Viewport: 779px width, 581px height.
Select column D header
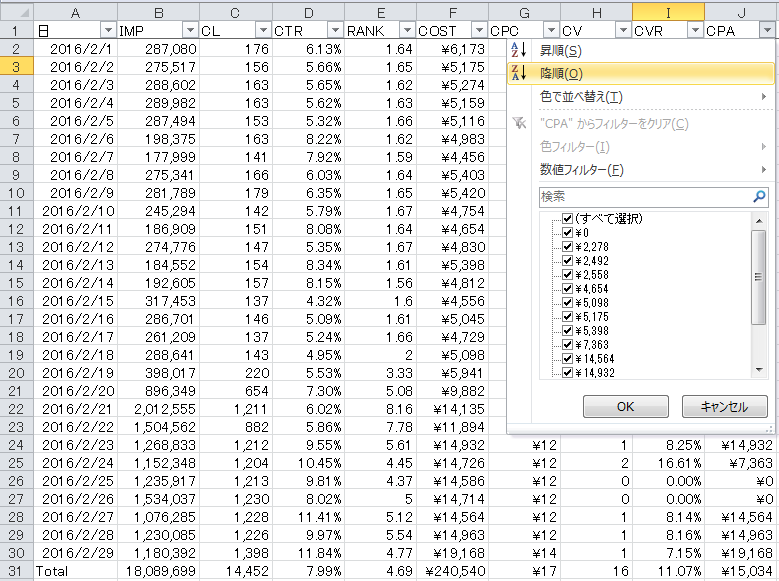[309, 12]
